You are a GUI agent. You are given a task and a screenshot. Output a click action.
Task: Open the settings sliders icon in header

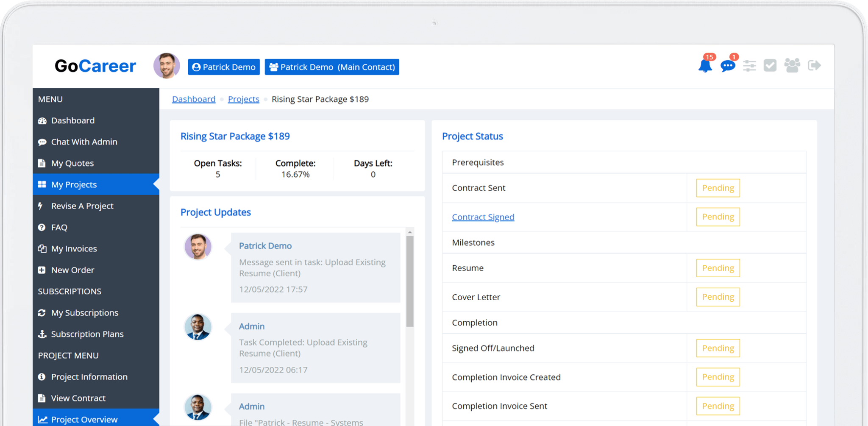click(749, 66)
